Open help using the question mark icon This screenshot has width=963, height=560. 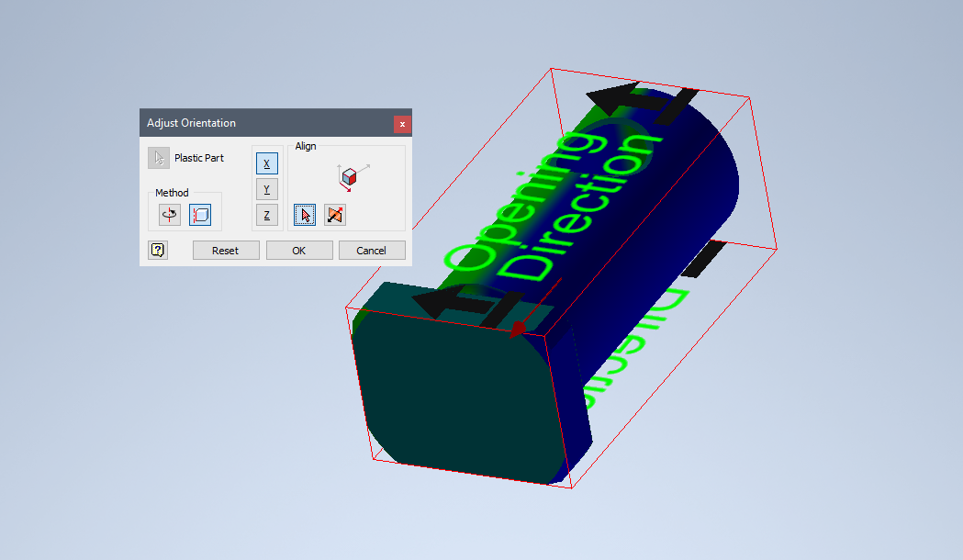click(157, 249)
